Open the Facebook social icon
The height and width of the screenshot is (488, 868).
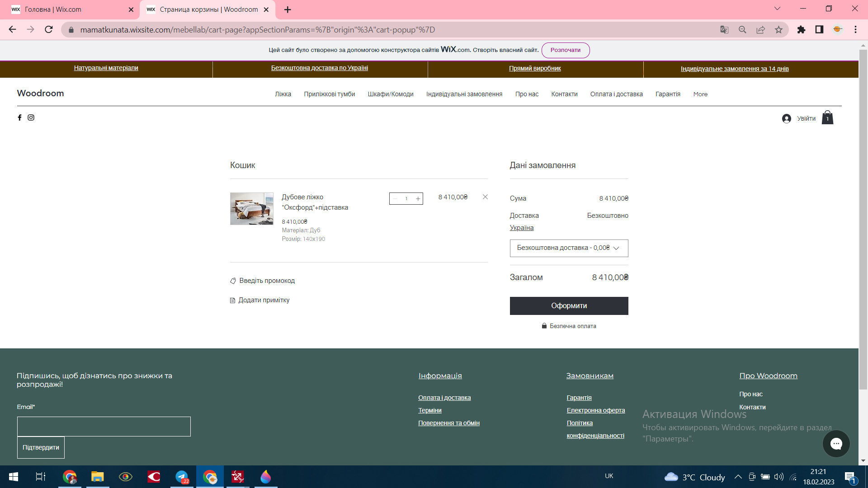click(x=19, y=117)
